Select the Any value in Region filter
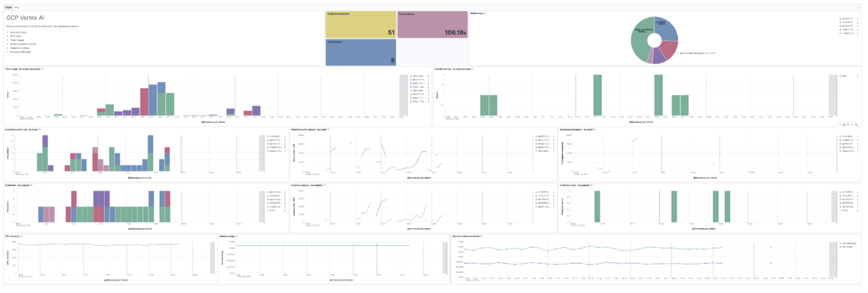Viewport: 868px width, 293px height. click(x=17, y=7)
